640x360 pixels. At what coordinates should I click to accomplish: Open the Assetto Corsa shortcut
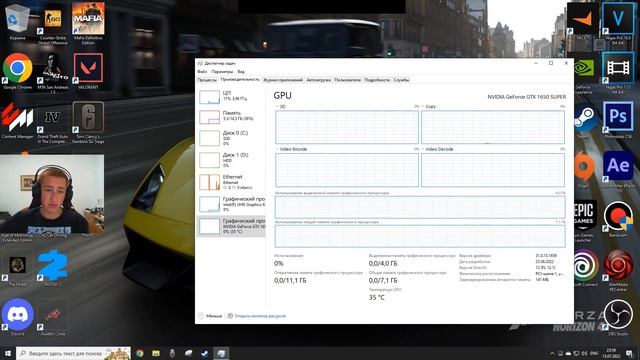53,318
